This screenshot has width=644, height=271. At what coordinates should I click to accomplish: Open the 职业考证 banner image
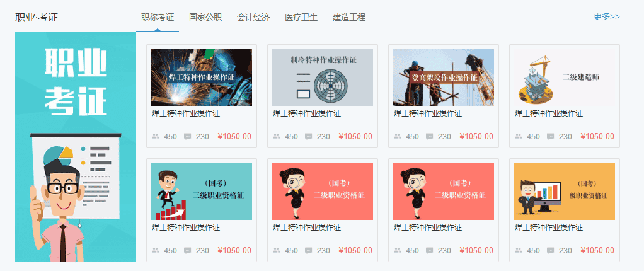click(76, 147)
